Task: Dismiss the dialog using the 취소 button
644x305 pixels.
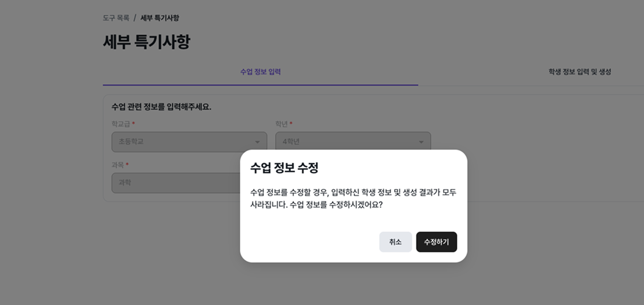Action: point(395,241)
